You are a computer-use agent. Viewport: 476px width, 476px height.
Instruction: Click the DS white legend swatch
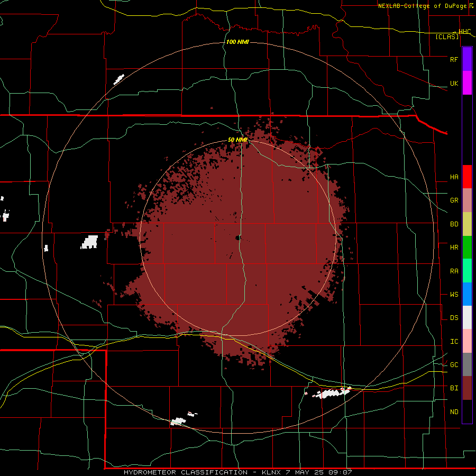[x=467, y=317]
